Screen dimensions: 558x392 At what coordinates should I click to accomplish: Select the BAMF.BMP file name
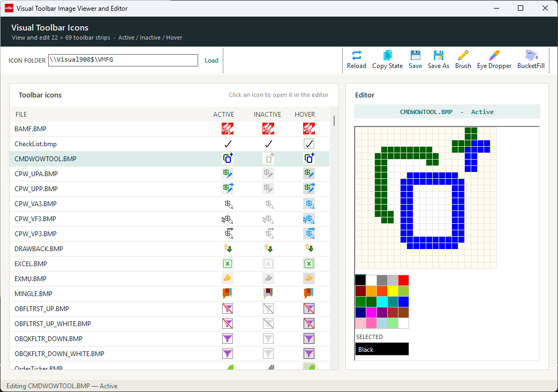[30, 129]
